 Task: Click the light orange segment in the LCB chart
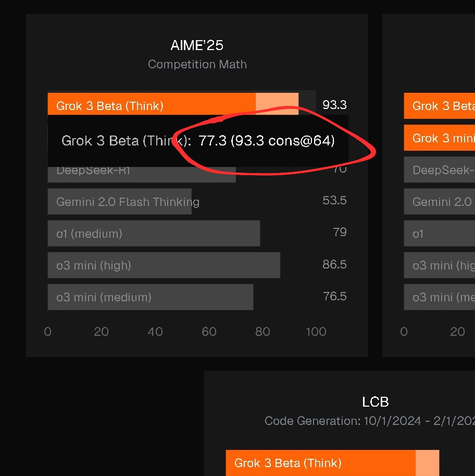click(428, 463)
